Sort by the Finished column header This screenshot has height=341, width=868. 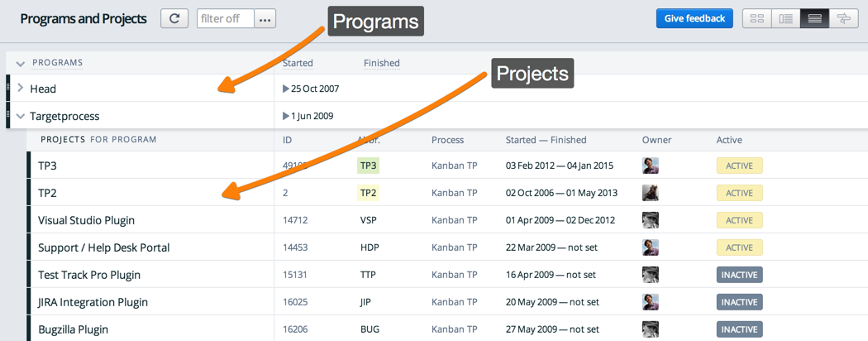(x=381, y=63)
